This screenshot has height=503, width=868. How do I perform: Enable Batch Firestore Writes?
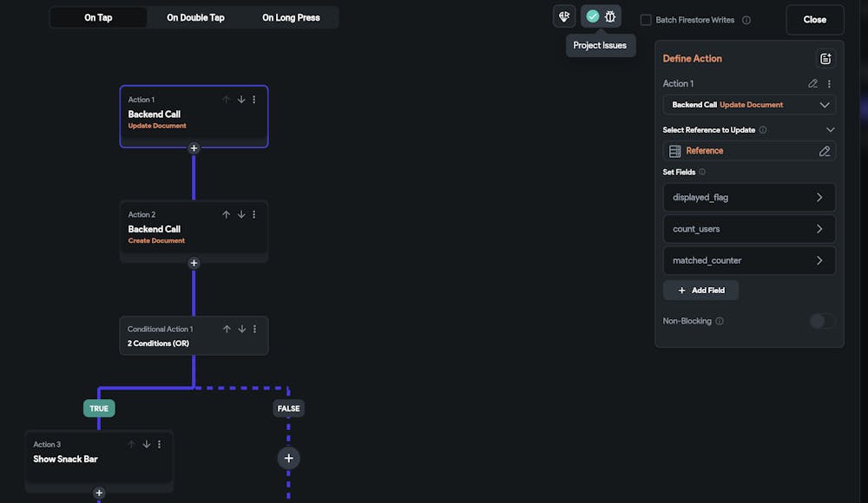click(x=644, y=19)
